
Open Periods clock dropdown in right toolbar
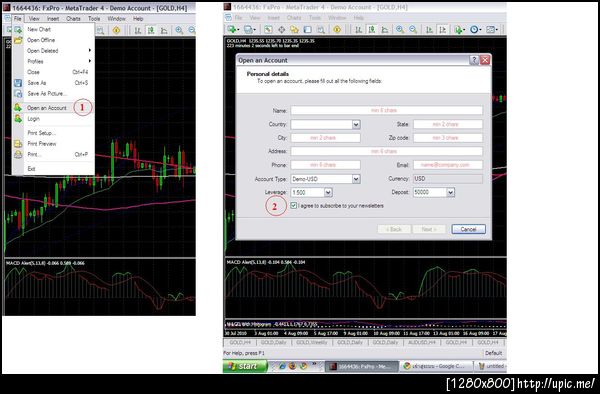[x=475, y=29]
